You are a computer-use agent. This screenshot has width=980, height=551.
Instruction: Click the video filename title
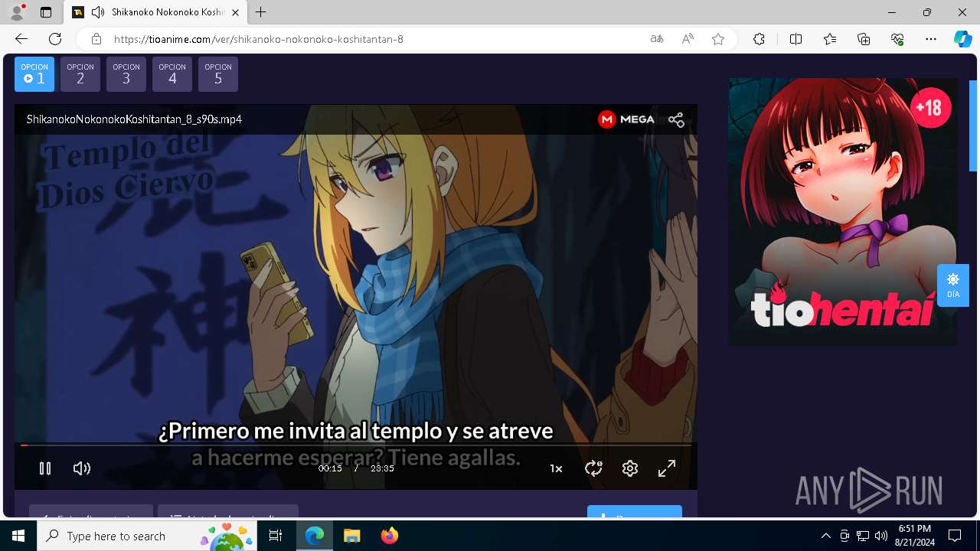[x=134, y=119]
